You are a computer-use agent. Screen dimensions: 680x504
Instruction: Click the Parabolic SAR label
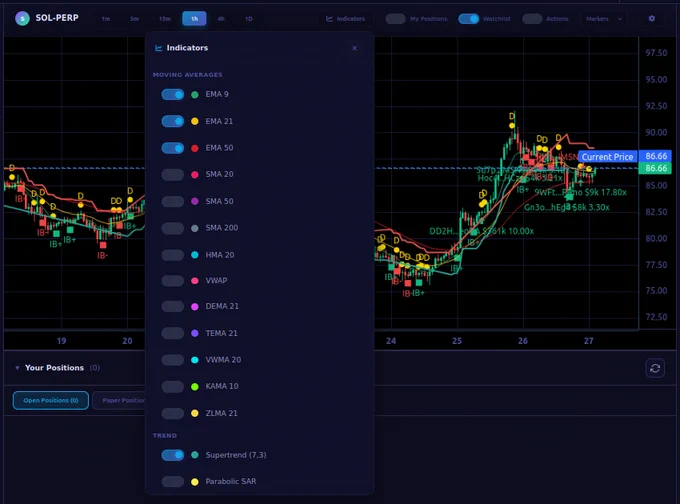pyautogui.click(x=231, y=481)
